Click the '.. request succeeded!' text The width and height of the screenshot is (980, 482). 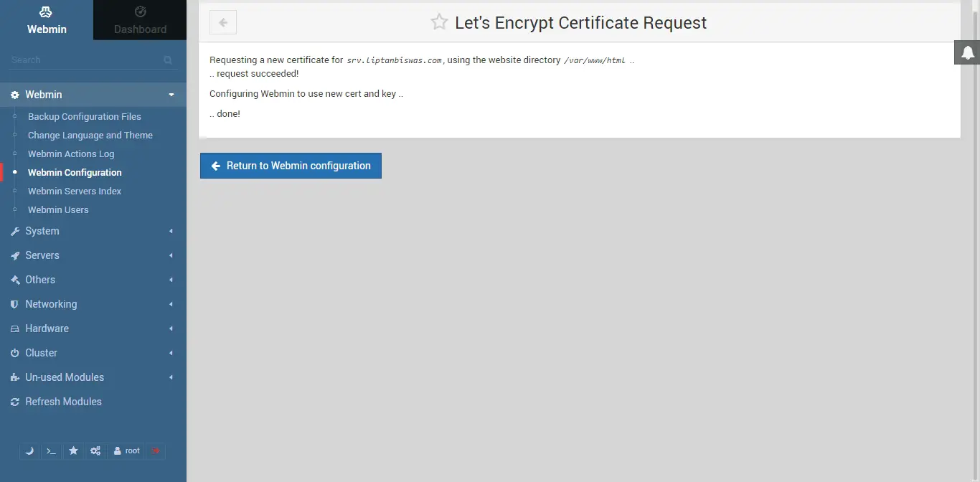(x=254, y=74)
